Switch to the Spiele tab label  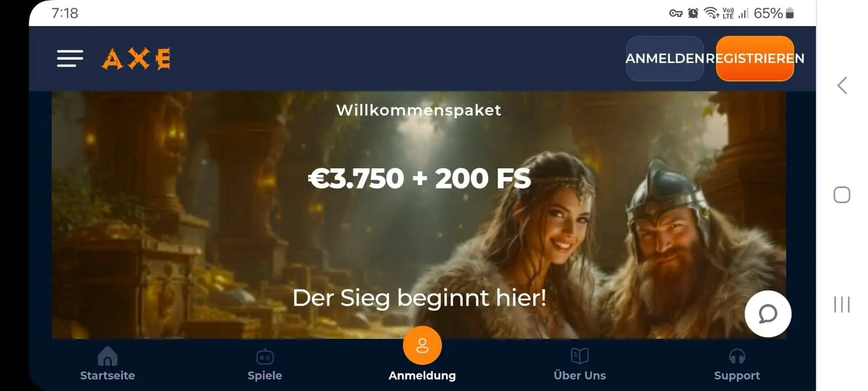(265, 376)
